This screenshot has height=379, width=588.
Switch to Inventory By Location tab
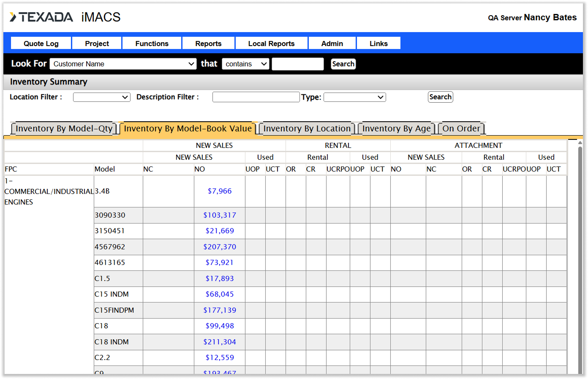[307, 128]
